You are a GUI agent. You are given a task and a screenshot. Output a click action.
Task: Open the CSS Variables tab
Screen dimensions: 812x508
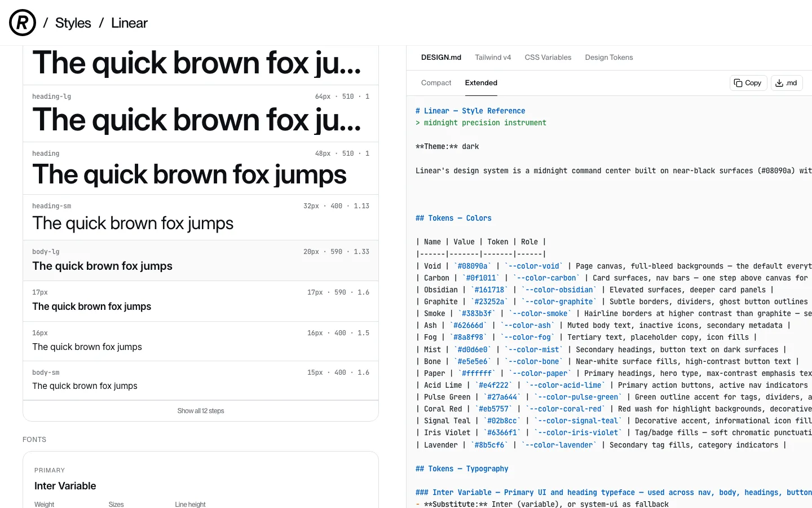coord(548,58)
